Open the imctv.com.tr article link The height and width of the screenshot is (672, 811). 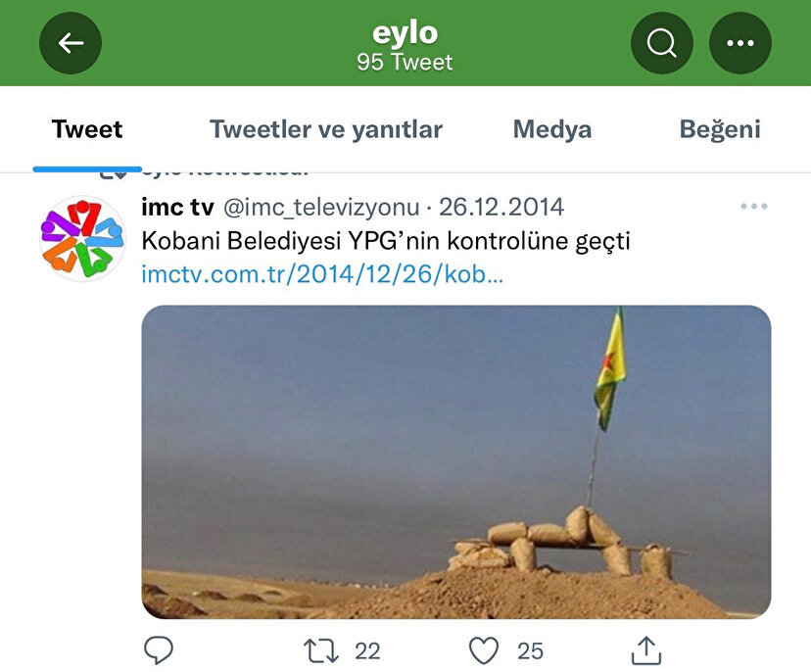pos(322,274)
